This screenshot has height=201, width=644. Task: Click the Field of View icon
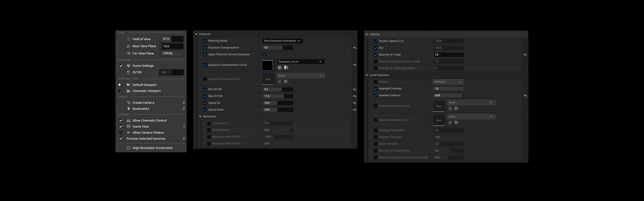point(129,39)
